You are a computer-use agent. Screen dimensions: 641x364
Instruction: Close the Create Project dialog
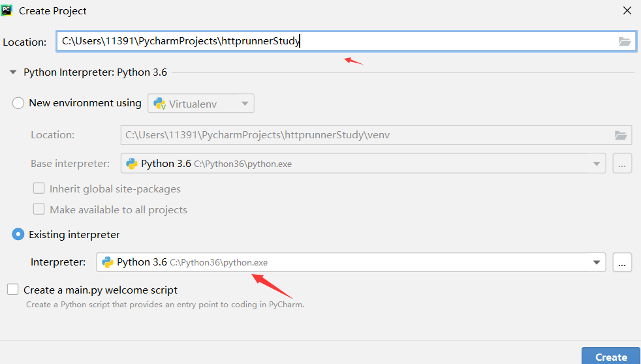[627, 10]
